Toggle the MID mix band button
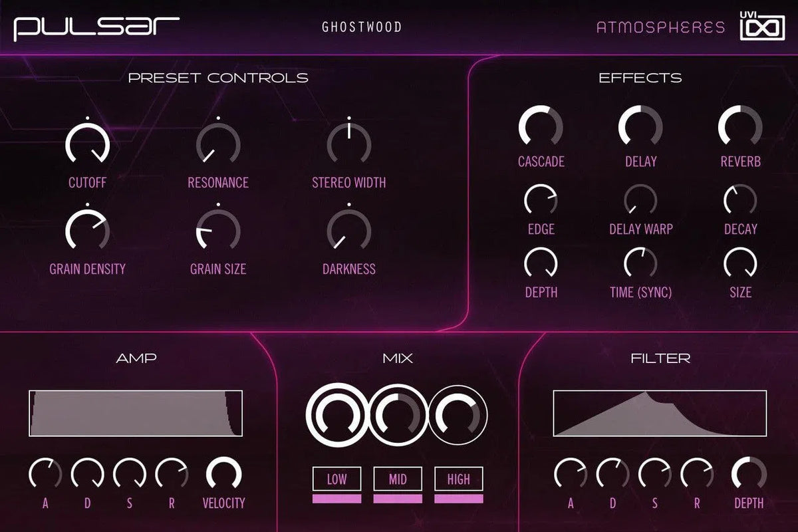The image size is (798, 532). 398,479
